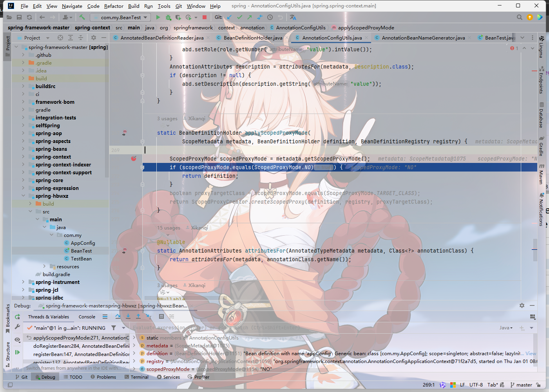Expand the spring-aop module in Project tree
This screenshot has height=392, width=549.
tap(23, 133)
